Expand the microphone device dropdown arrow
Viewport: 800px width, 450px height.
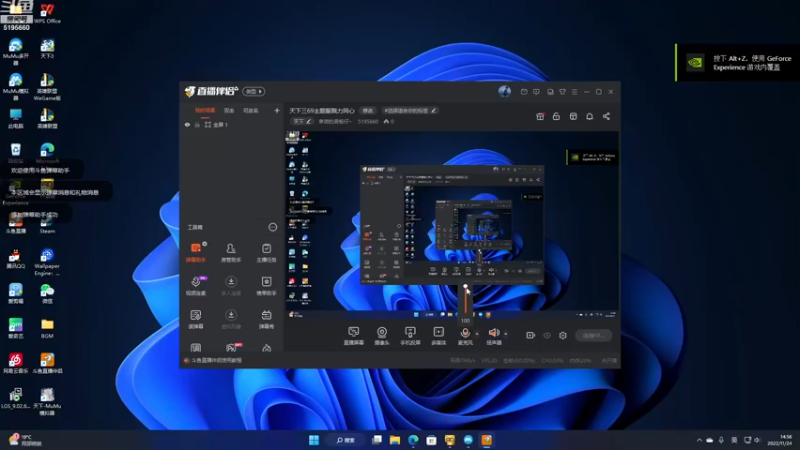pos(477,334)
